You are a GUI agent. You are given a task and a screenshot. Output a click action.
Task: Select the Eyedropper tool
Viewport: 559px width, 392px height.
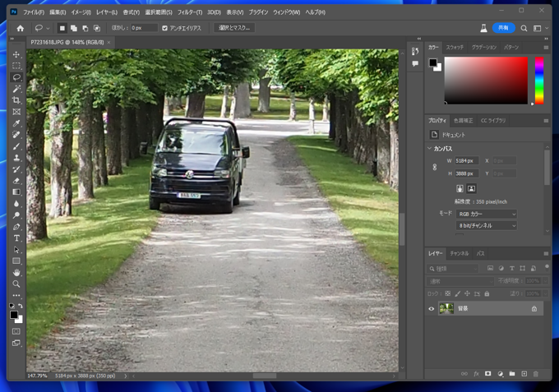tap(16, 123)
